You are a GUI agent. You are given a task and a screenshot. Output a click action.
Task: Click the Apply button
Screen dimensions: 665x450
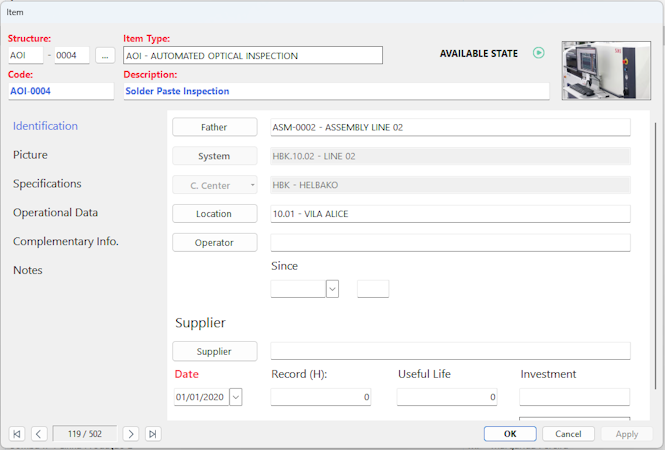click(x=627, y=434)
